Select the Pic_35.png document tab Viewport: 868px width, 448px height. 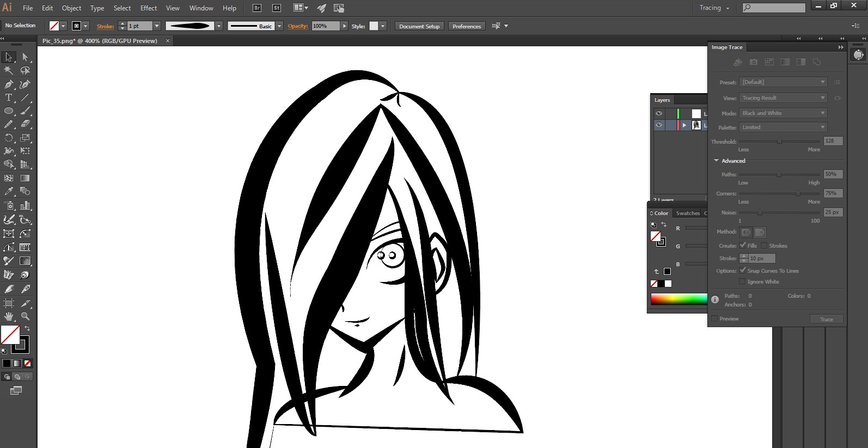tap(100, 41)
